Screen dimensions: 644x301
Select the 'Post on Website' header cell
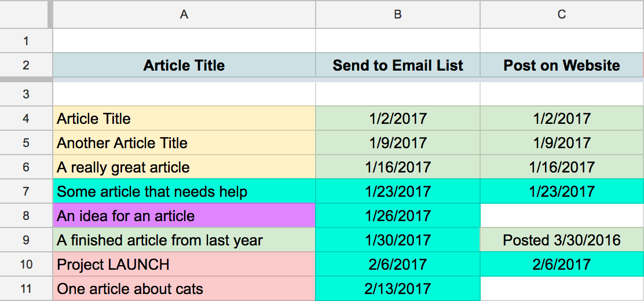point(562,65)
